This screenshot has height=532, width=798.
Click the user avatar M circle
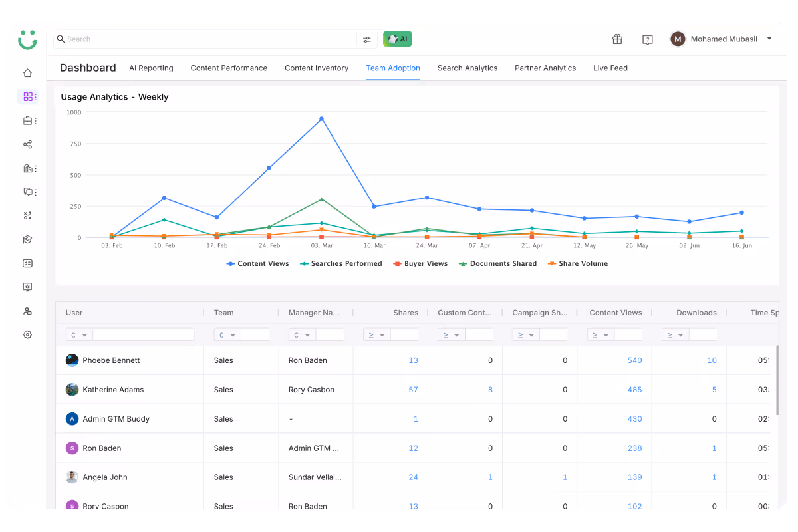coord(678,39)
